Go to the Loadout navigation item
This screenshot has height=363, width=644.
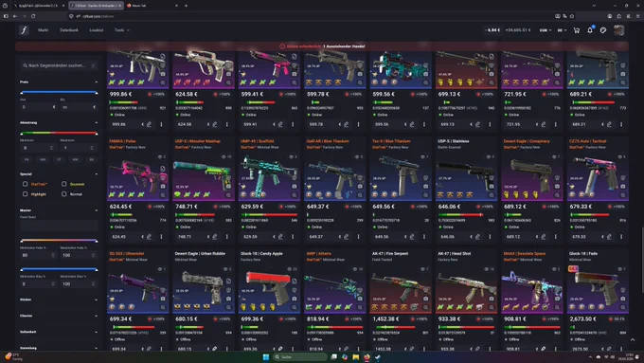(97, 30)
